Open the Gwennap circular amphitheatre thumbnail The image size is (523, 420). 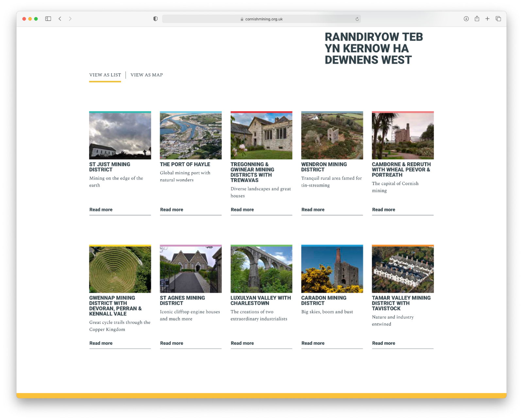[120, 269]
